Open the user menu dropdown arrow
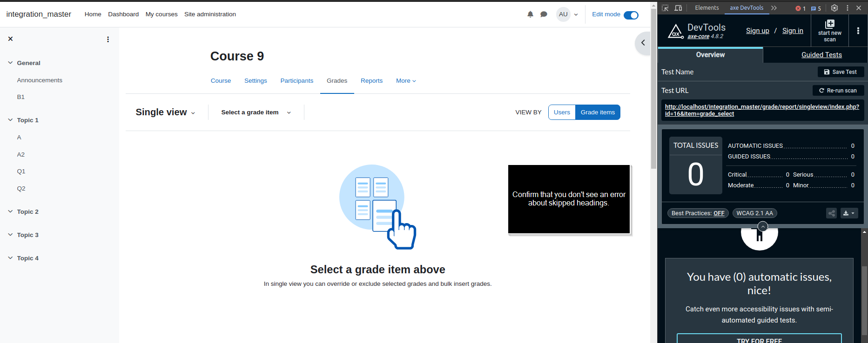Viewport: 868px width, 343px height. 576,15
